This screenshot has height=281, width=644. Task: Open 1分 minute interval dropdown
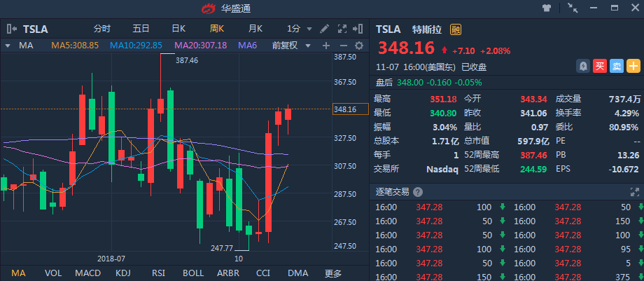point(309,29)
